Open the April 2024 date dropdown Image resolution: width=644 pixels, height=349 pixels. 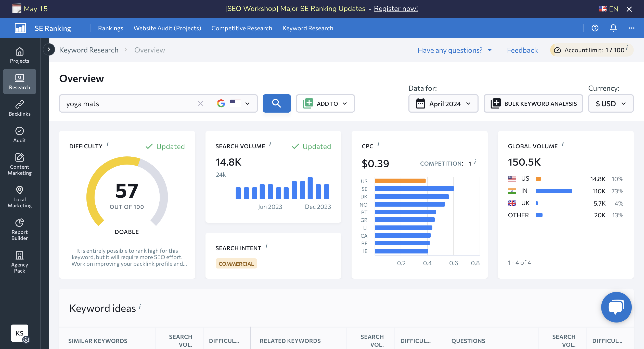coord(443,103)
